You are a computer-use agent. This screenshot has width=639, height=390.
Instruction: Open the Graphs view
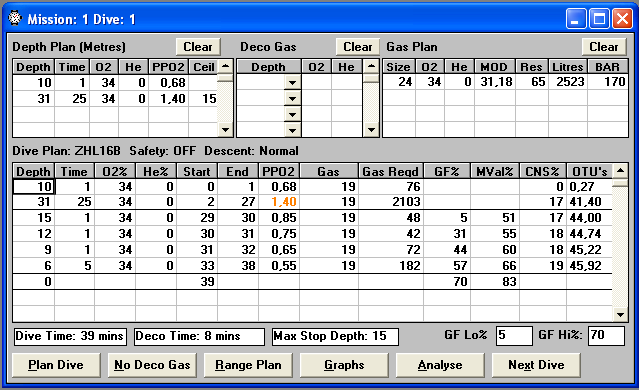[344, 365]
